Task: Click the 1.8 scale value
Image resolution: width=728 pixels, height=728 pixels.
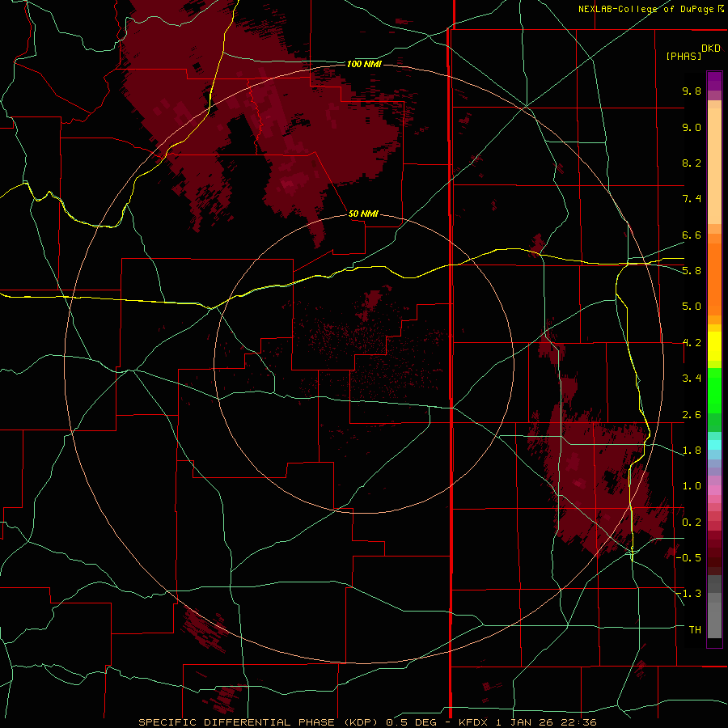Action: click(692, 451)
